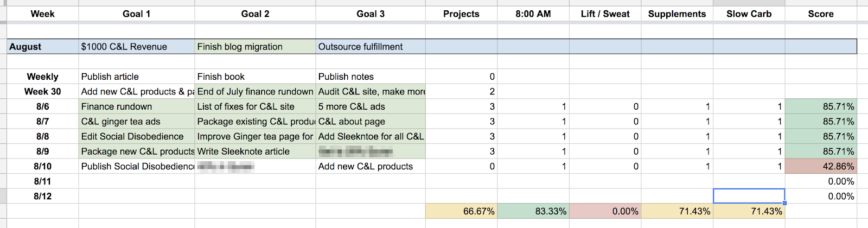Select the Goal 3 header cell
Image resolution: width=868 pixels, height=228 pixels.
point(371,14)
